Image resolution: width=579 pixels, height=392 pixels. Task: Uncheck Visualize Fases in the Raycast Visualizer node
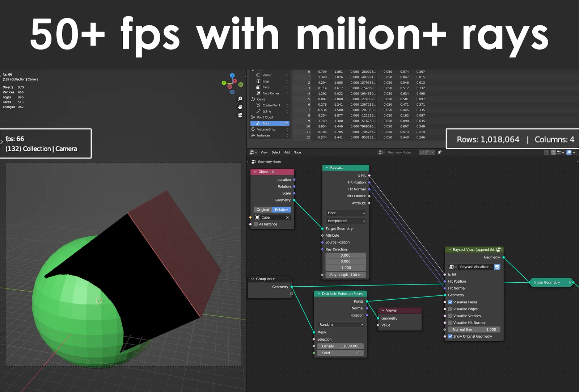[x=450, y=302]
